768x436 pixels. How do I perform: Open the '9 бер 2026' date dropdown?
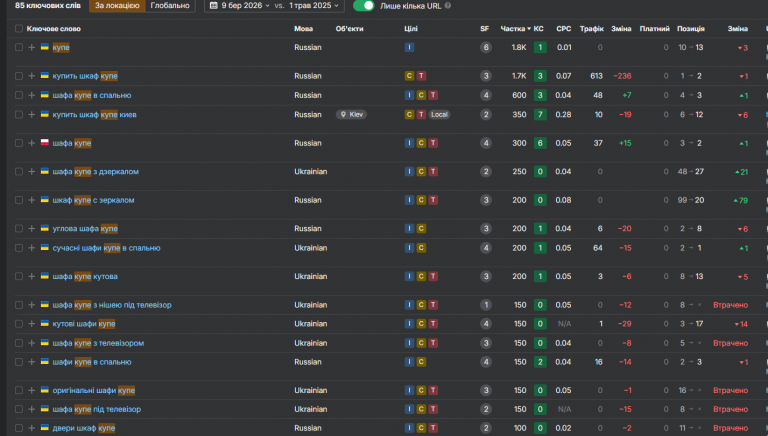[x=245, y=6]
